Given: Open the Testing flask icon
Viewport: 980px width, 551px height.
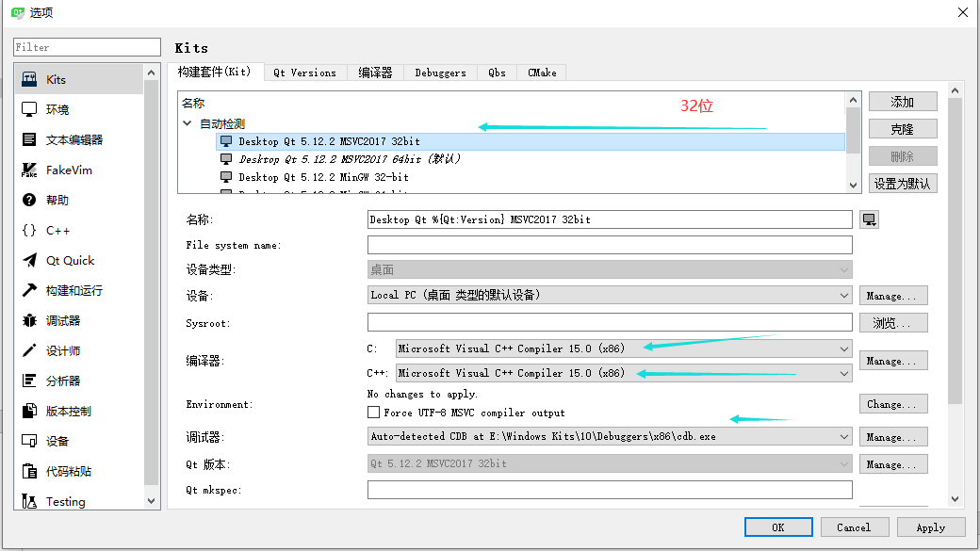Looking at the screenshot, I should (29, 501).
